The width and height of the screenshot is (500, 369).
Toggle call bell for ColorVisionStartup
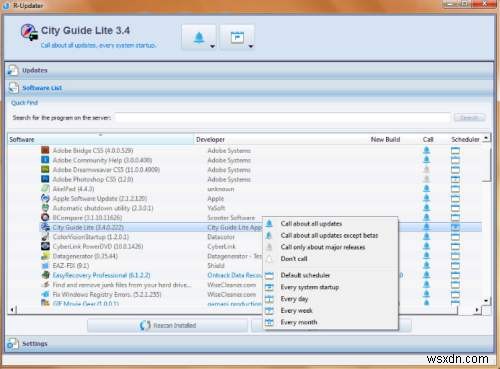point(426,237)
